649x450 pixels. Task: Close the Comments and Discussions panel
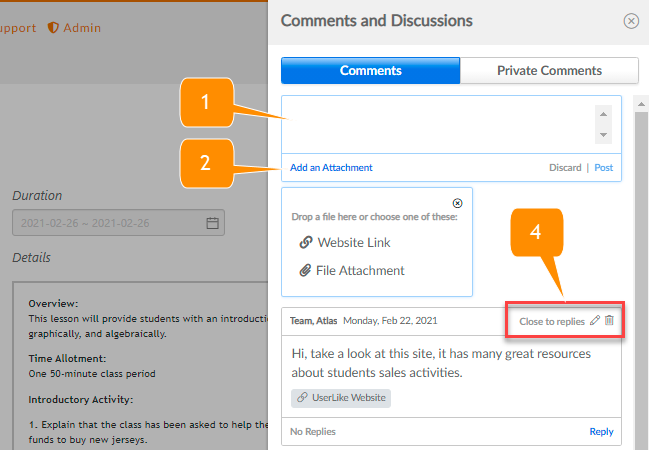tap(630, 21)
